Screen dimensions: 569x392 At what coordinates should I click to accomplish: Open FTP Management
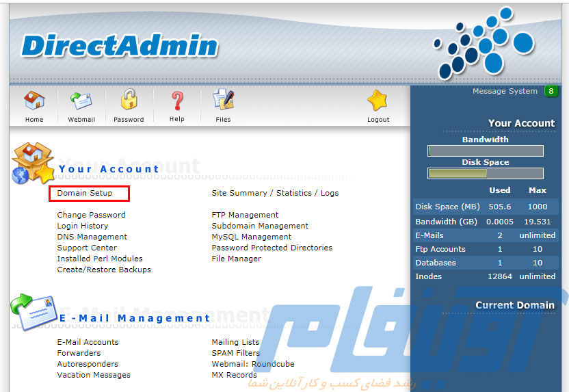tap(245, 215)
